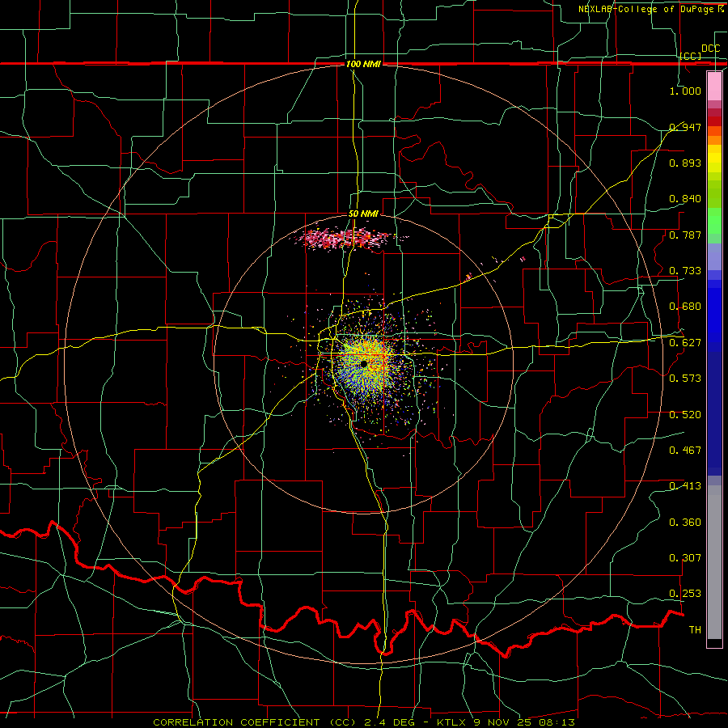Select the 0.733 scale value

(x=685, y=271)
